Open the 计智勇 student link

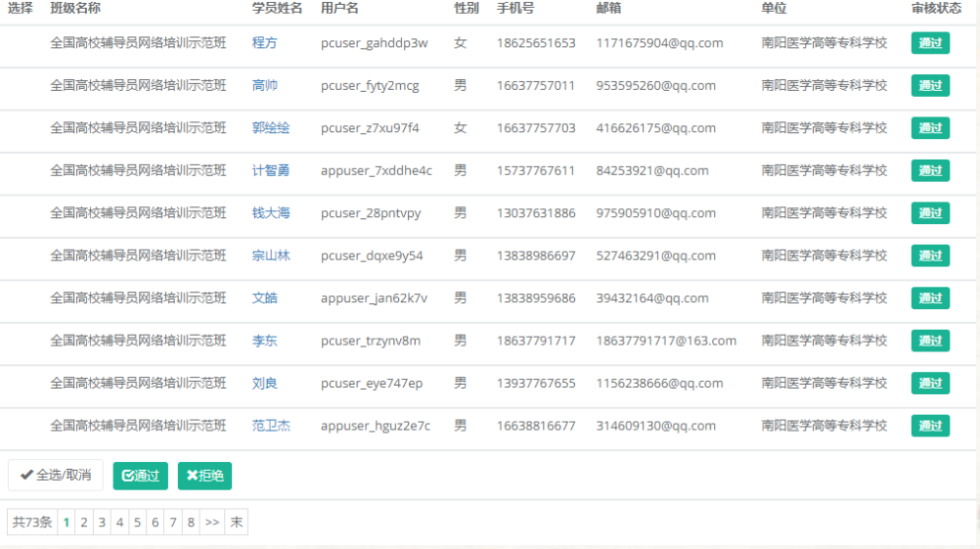click(x=271, y=170)
